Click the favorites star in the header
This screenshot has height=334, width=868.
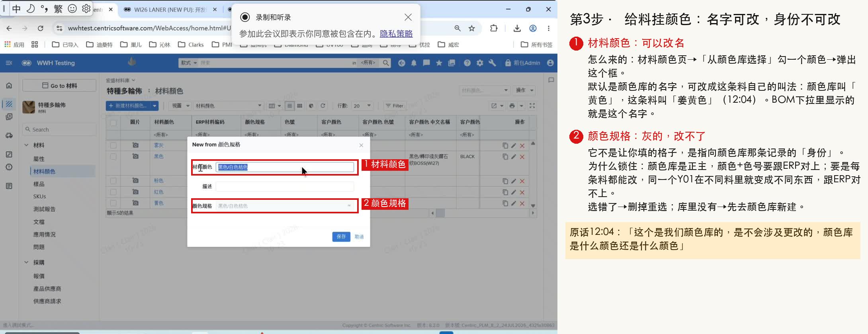click(x=439, y=63)
